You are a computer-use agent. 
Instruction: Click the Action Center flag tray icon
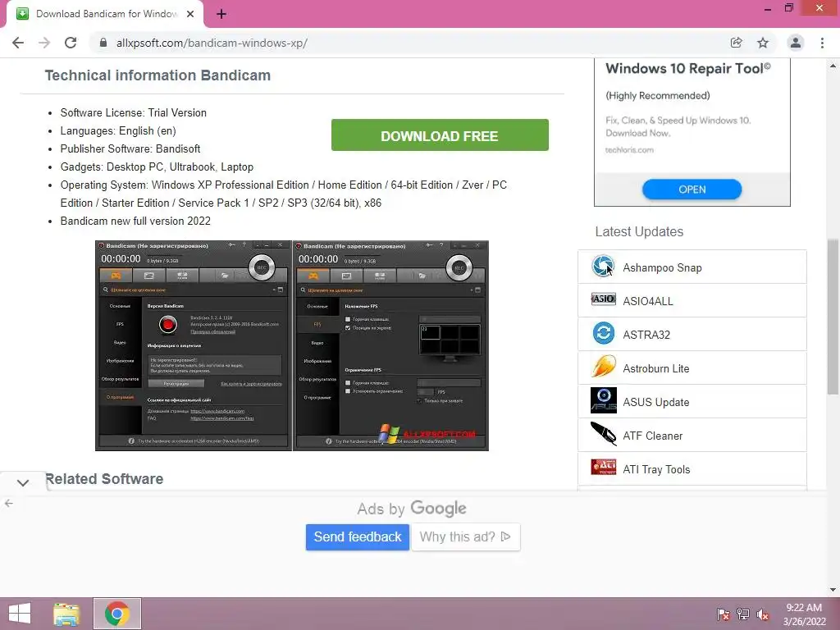723,614
